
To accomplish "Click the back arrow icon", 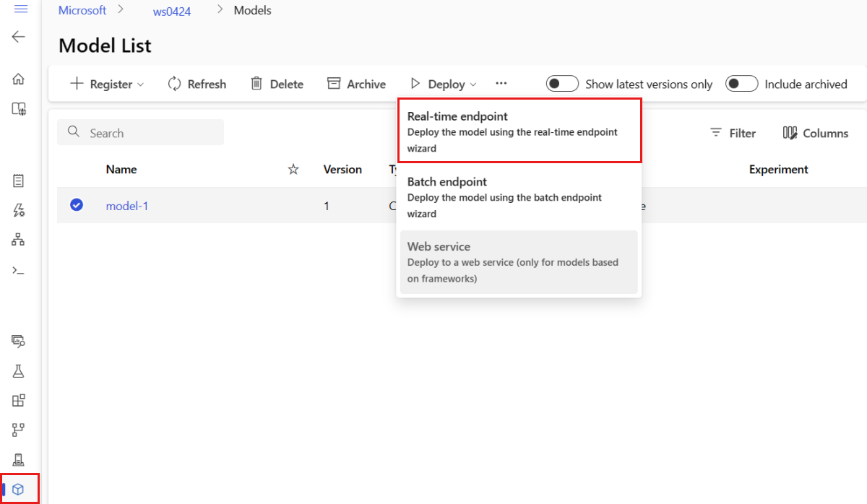I will pos(19,37).
